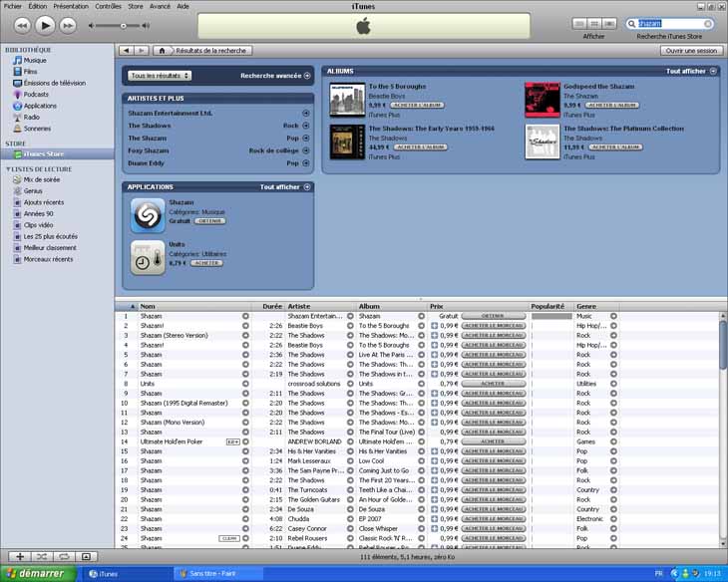Open the Années 90 playlist

click(x=39, y=214)
